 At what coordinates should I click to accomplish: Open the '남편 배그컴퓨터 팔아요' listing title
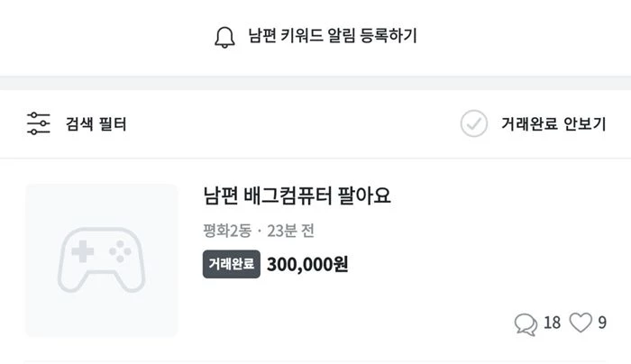tap(297, 196)
